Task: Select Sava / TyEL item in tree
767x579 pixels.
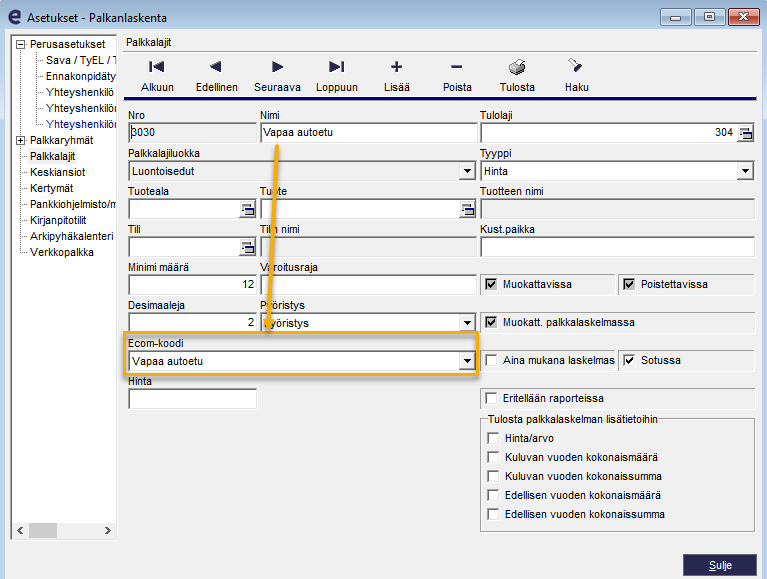Action: (81, 61)
